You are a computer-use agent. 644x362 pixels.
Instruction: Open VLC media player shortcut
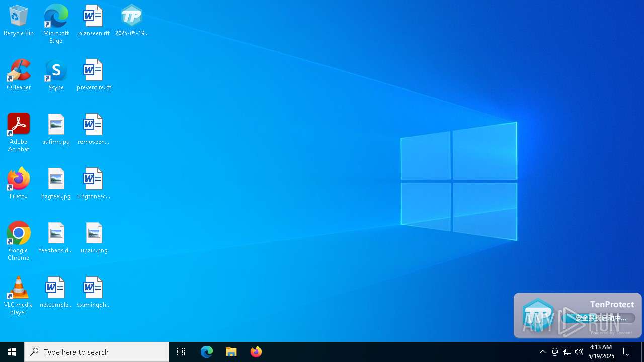click(19, 296)
